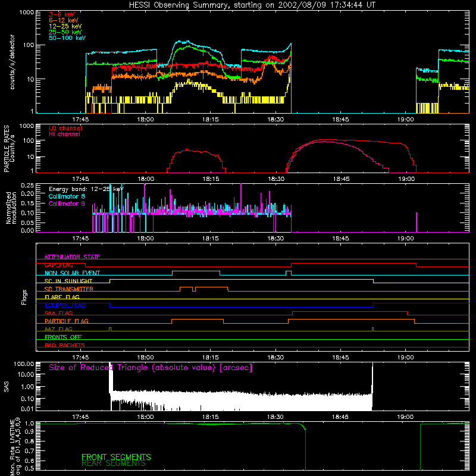Click the 50-100 keV legend label
476x476 pixels.
[x=67, y=38]
